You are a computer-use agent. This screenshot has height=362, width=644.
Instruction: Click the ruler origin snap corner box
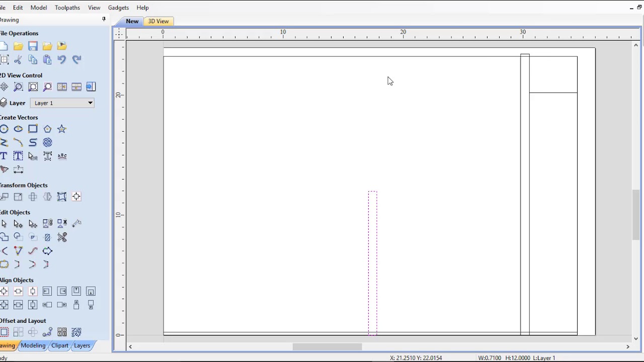pyautogui.click(x=119, y=34)
